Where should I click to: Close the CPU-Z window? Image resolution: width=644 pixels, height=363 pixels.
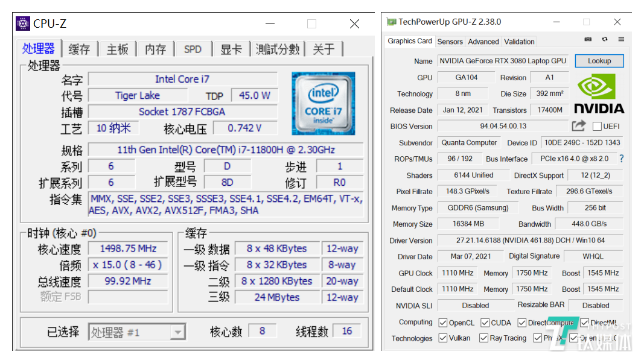click(x=354, y=24)
